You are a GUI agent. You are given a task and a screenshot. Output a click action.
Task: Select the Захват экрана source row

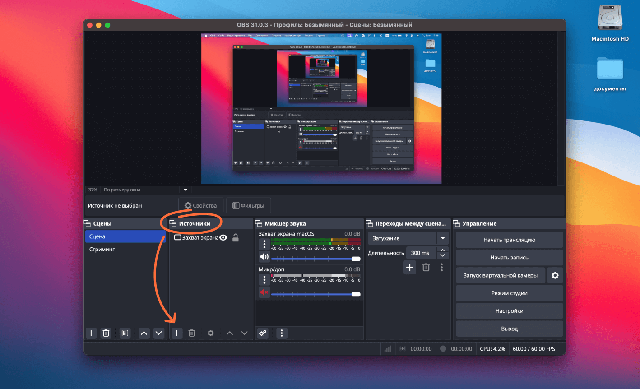click(x=210, y=238)
